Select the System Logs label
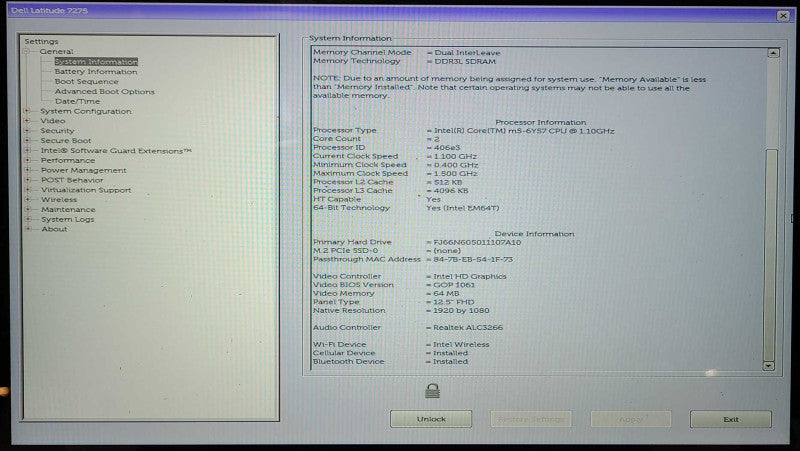 [68, 219]
